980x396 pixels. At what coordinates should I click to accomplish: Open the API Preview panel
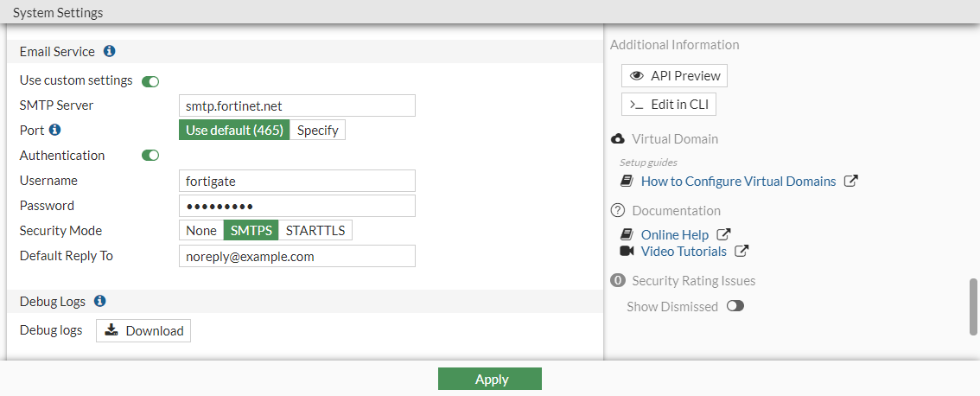[x=674, y=76]
